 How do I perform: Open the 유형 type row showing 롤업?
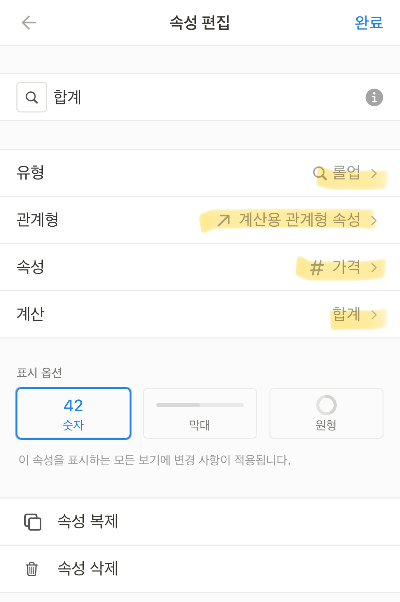click(x=200, y=173)
